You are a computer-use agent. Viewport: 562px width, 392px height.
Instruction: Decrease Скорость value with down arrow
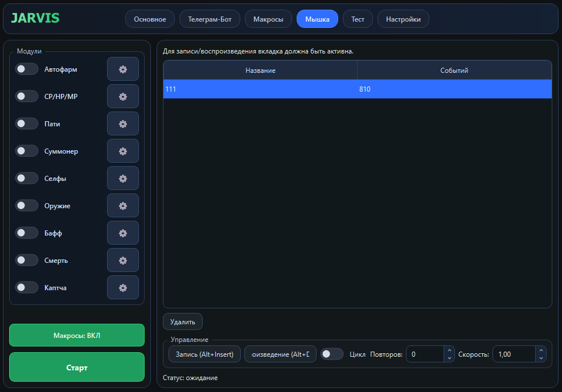pos(540,358)
